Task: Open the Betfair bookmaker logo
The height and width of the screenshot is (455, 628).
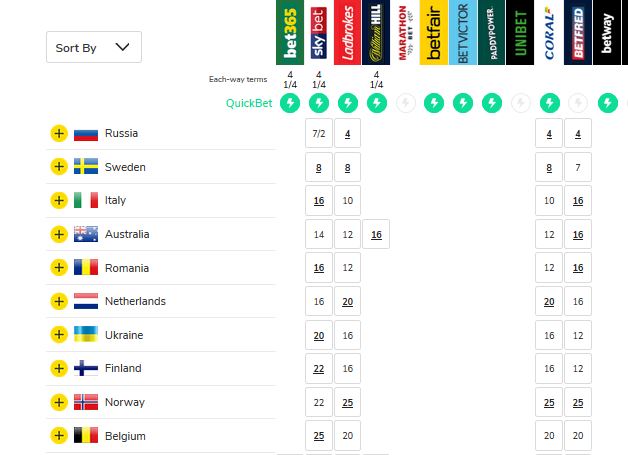Action: click(x=434, y=33)
